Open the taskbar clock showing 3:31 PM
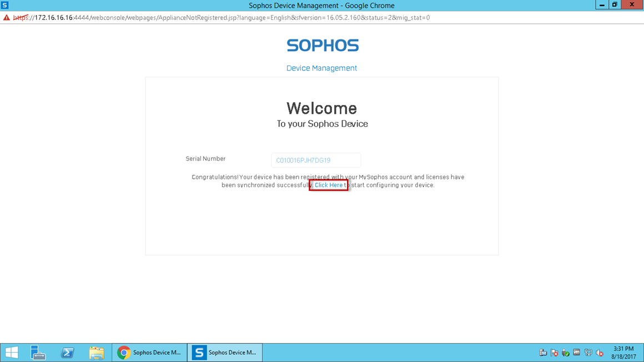 point(623,353)
